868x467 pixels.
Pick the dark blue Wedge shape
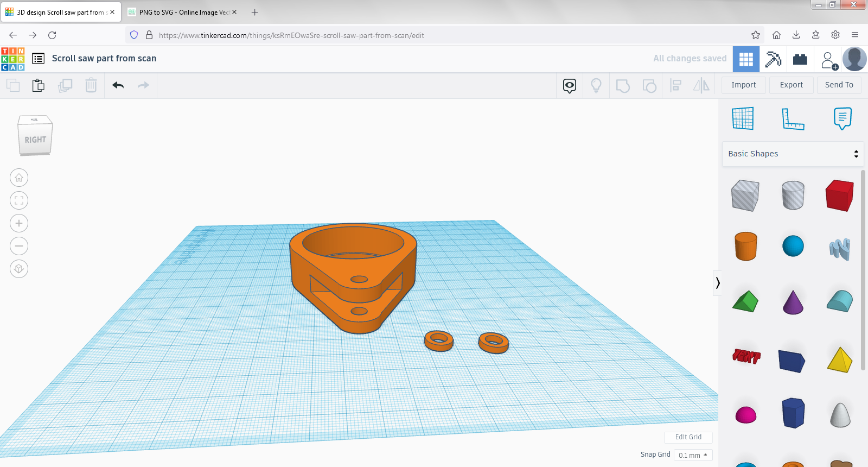click(x=792, y=361)
